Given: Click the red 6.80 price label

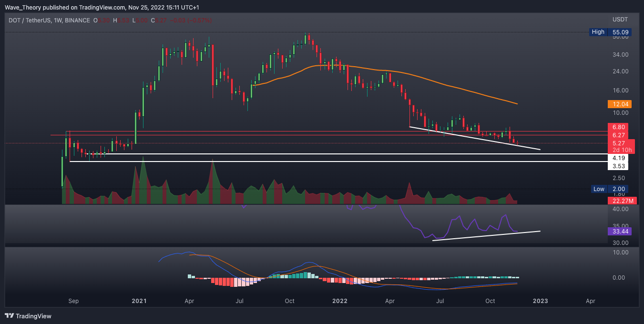Looking at the screenshot, I should click(x=618, y=127).
